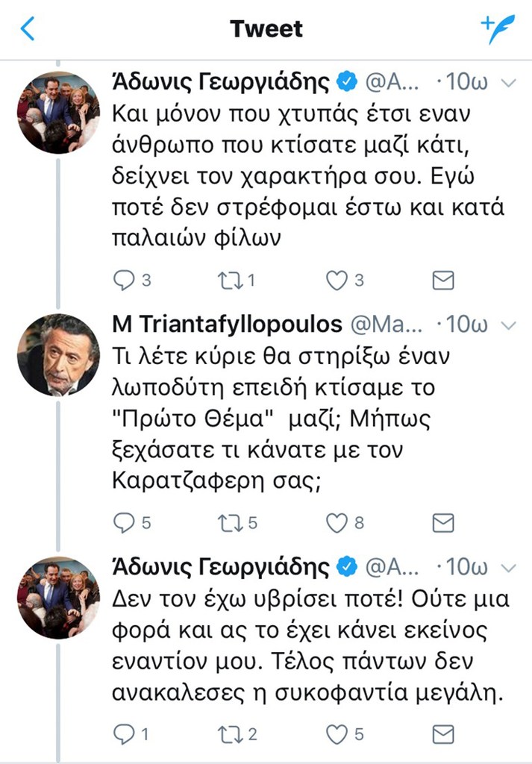532x764 pixels.
Task: Reply to the M Triantafyllopoulos tweet
Action: 123,522
